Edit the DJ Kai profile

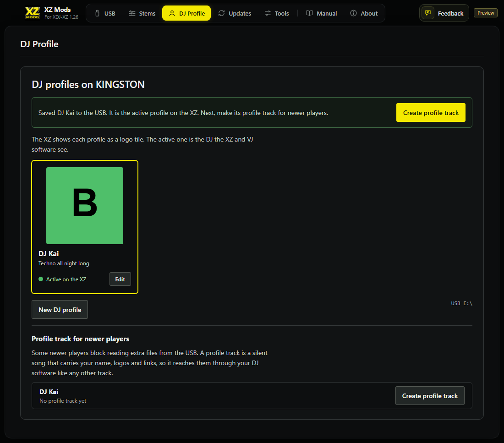tap(120, 279)
